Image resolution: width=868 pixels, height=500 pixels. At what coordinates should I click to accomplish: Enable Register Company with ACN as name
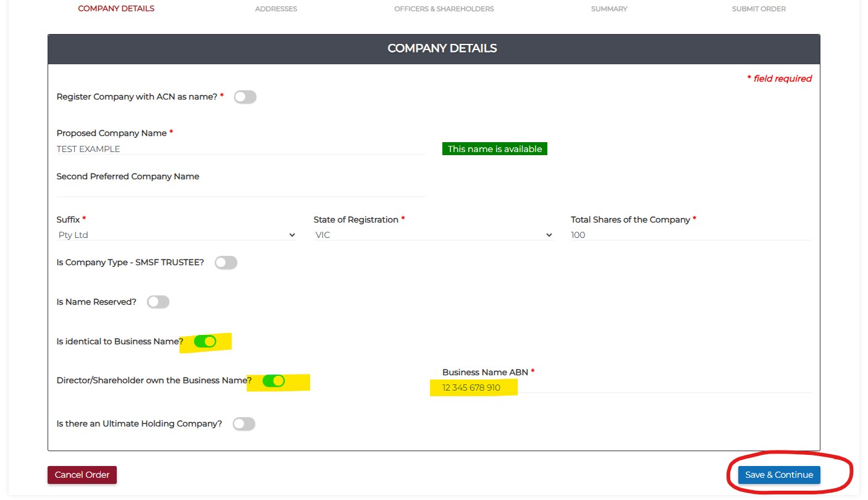[245, 97]
